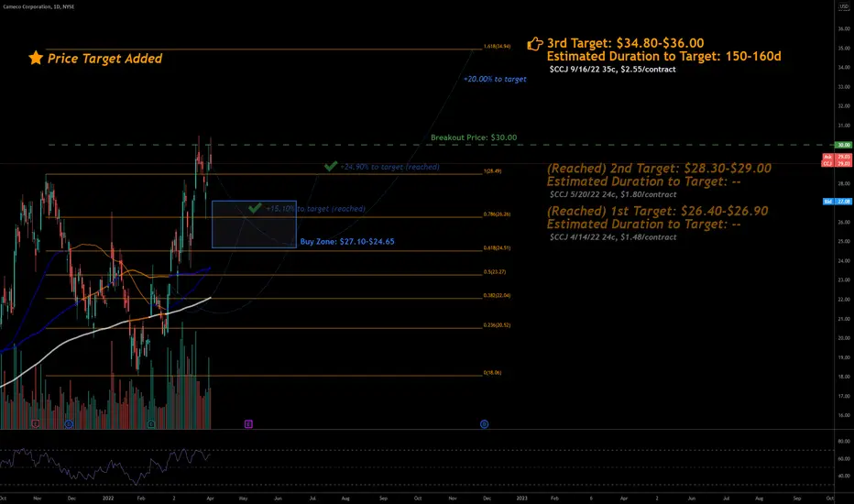Click the purple earnings marker near May
Viewport: 854px width, 504px height.
[x=248, y=424]
